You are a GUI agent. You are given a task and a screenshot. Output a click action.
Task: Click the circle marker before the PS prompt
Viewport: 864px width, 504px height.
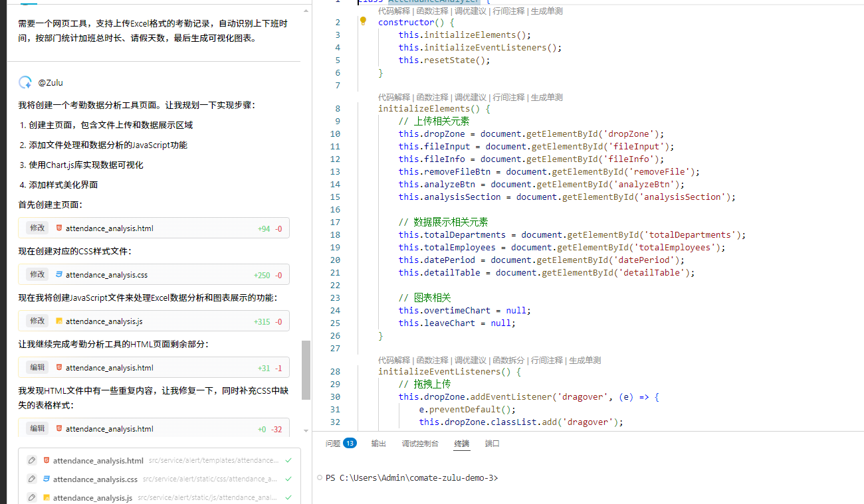point(320,477)
